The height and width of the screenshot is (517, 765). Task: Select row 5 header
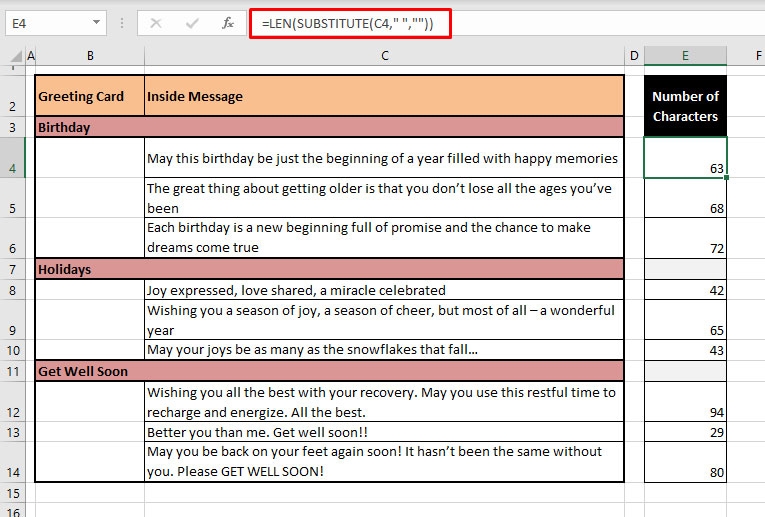click(x=12, y=198)
